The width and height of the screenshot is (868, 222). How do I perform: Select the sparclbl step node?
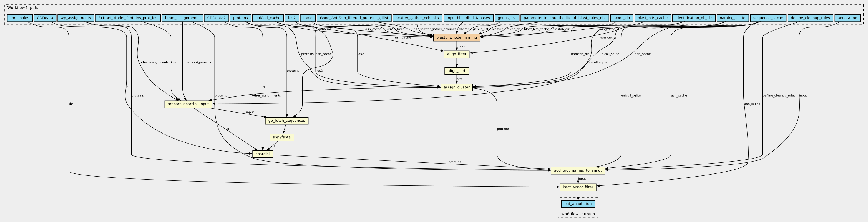pyautogui.click(x=263, y=154)
